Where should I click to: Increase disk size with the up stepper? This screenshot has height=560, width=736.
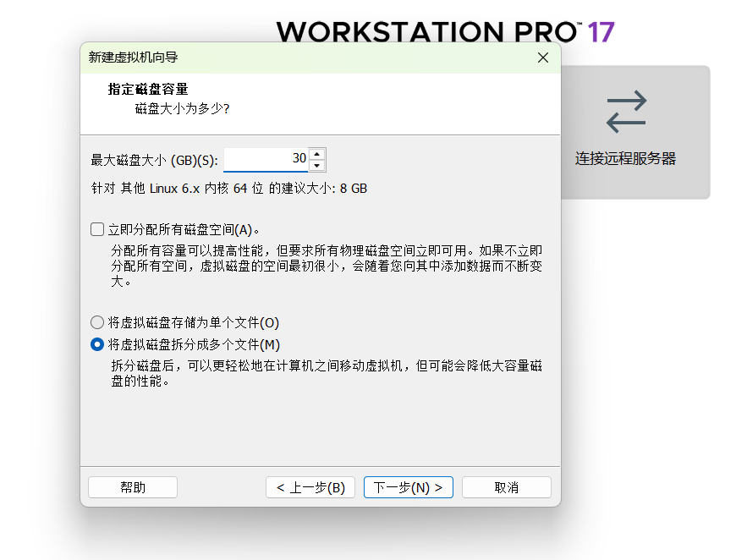[317, 155]
